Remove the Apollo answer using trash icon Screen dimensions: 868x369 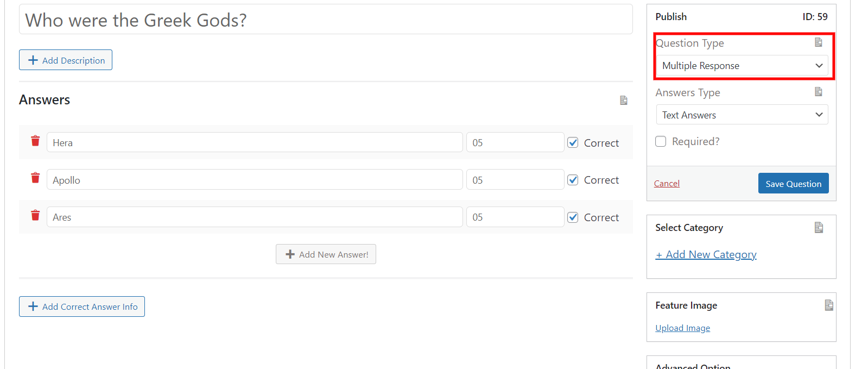click(35, 178)
